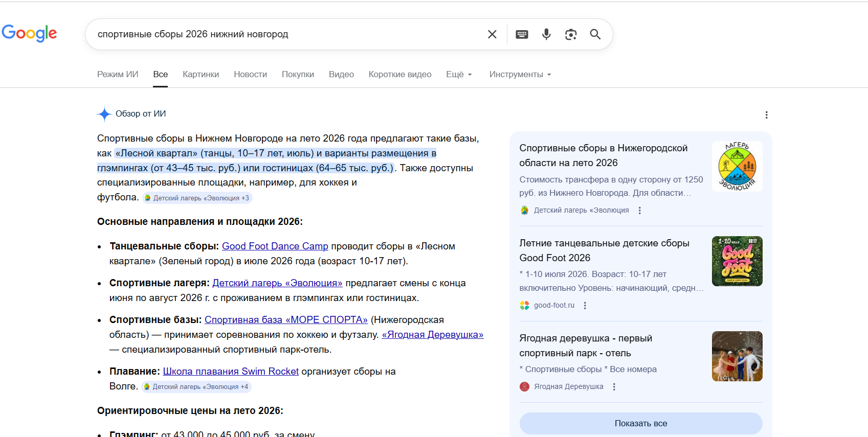The height and width of the screenshot is (437, 868).
Task: Click the 1-10 июля 2026 snippet text
Action: tap(612, 281)
